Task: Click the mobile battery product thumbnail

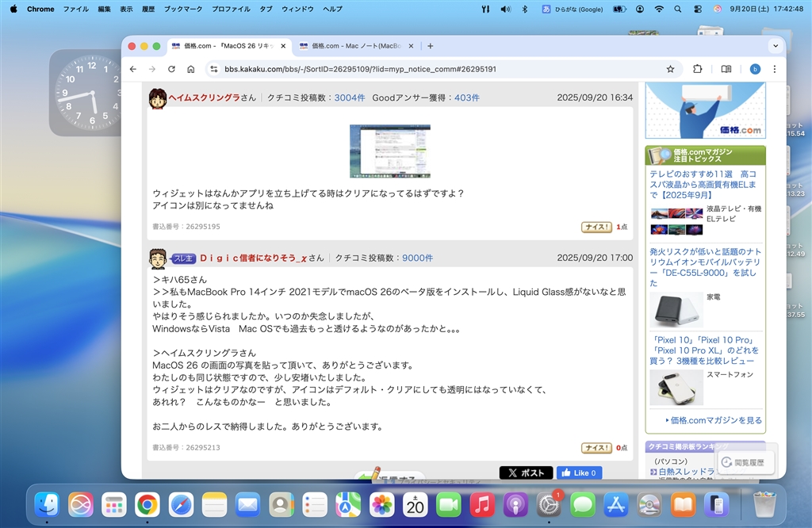Action: (x=676, y=310)
